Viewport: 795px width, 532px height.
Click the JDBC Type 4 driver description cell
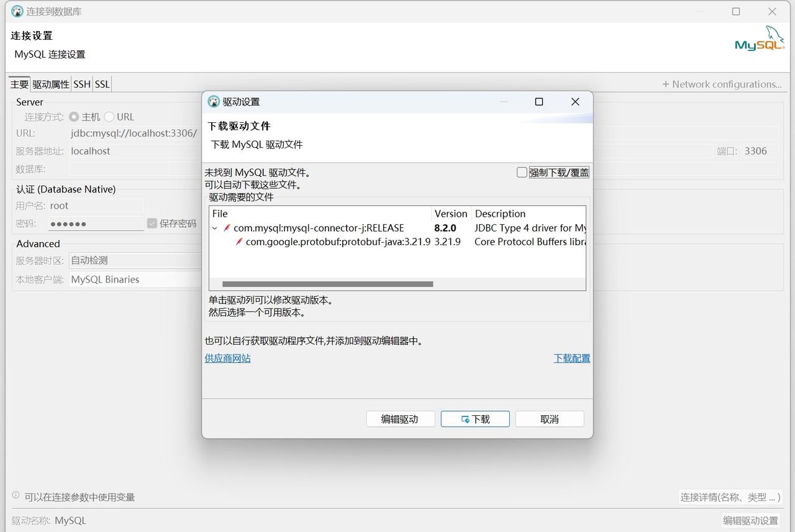[530, 228]
